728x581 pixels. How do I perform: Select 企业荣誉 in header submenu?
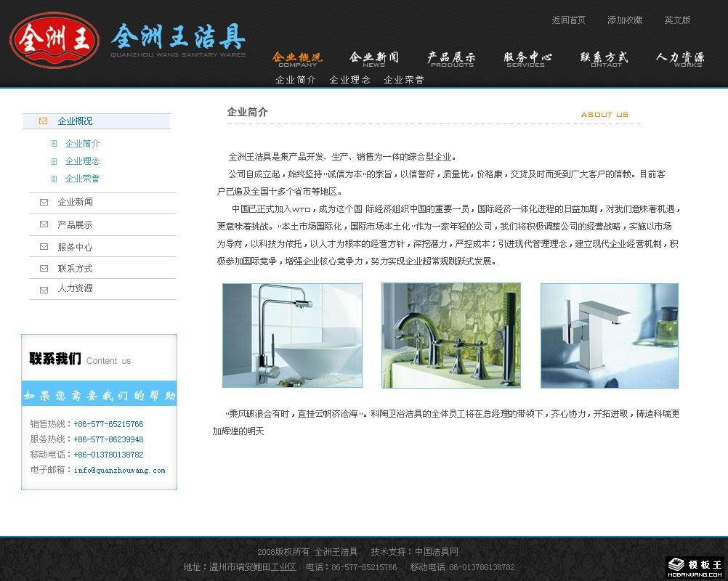[x=404, y=80]
